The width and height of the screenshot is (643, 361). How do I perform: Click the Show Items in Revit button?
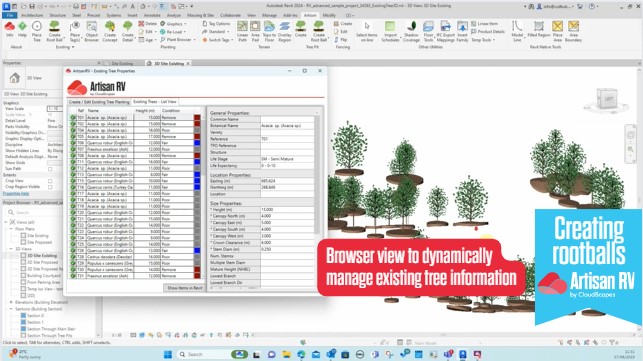185,288
